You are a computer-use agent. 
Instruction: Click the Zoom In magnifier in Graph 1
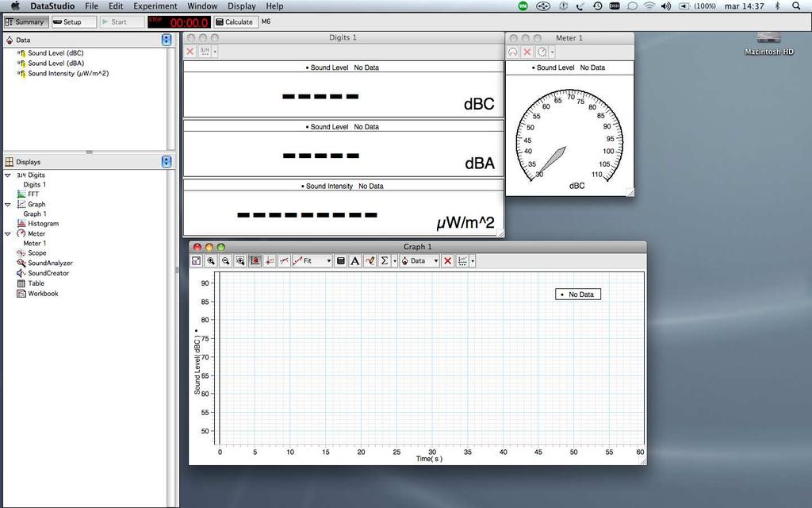[211, 260]
